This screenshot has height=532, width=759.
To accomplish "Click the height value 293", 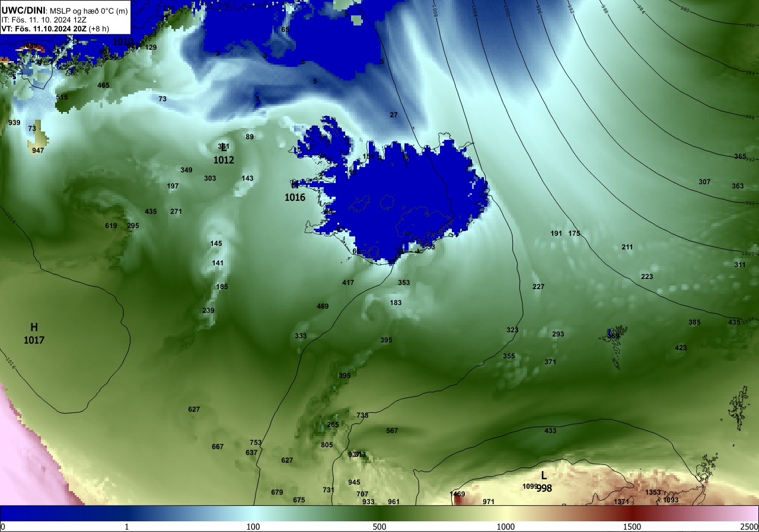I will click(x=558, y=334).
